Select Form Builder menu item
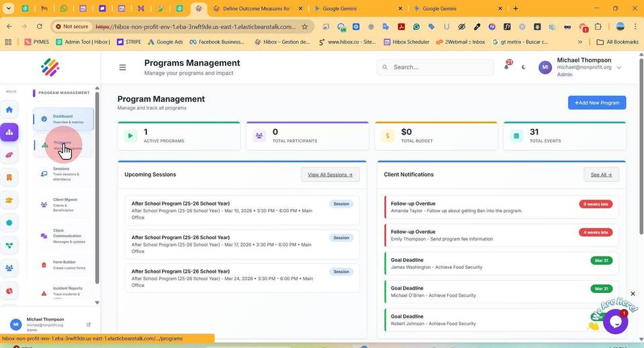Screen dimensions: 644x348 [x=63, y=265]
